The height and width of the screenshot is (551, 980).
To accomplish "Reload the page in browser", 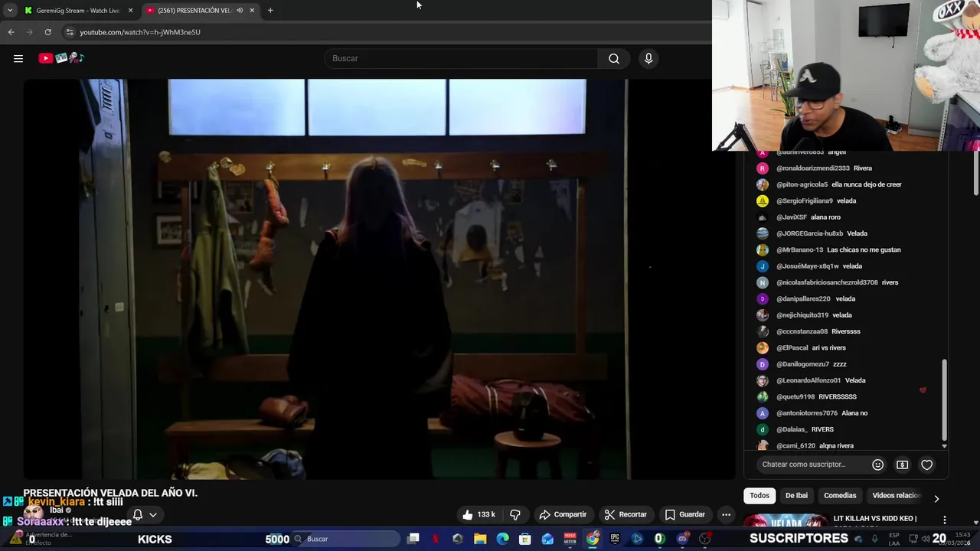I will (x=47, y=32).
